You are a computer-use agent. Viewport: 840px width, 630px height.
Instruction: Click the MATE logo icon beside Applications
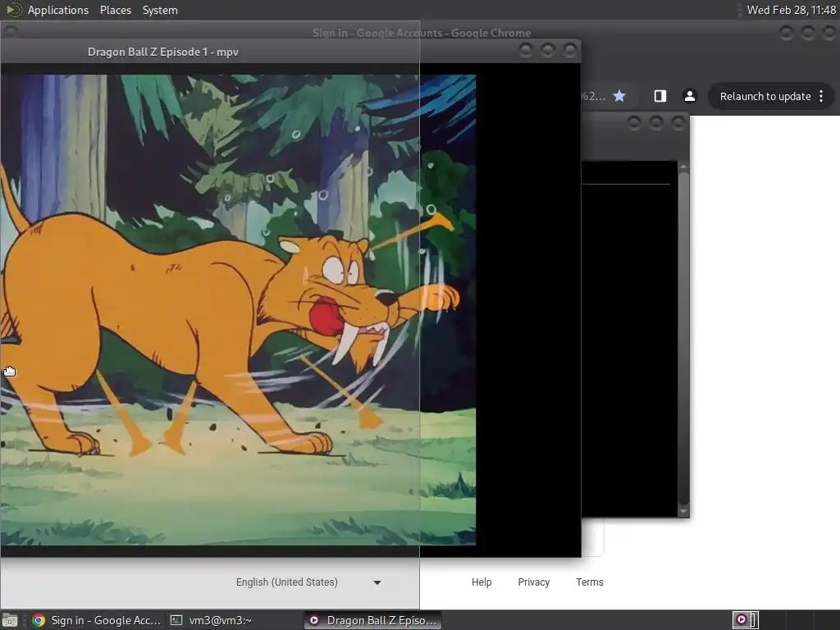(13, 10)
